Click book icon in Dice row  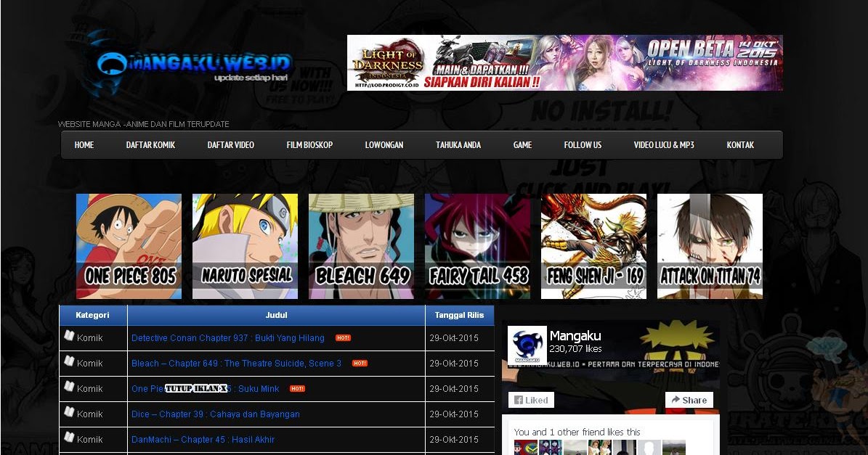pos(69,412)
